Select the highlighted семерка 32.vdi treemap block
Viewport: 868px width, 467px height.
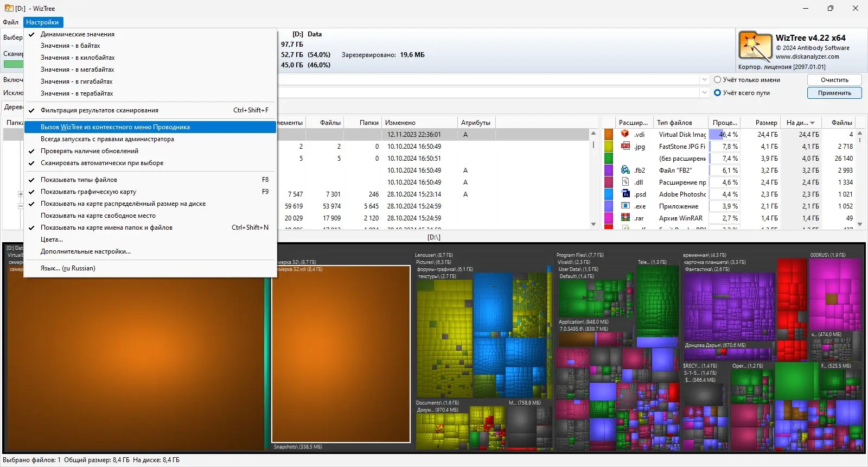click(341, 354)
